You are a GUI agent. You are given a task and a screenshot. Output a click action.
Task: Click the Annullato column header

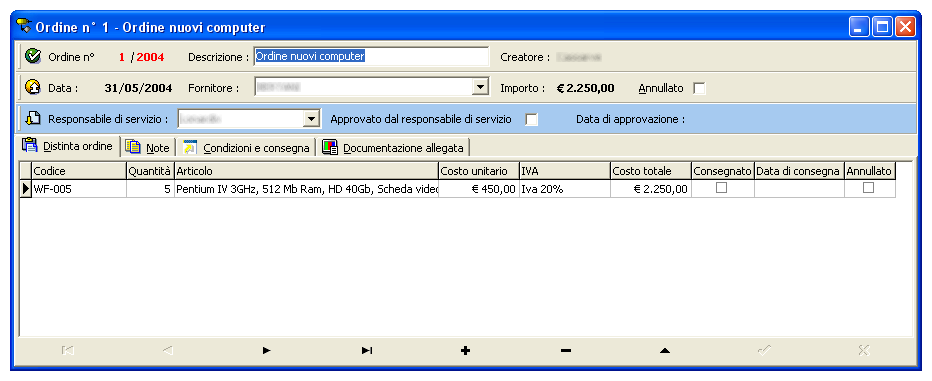coord(870,171)
